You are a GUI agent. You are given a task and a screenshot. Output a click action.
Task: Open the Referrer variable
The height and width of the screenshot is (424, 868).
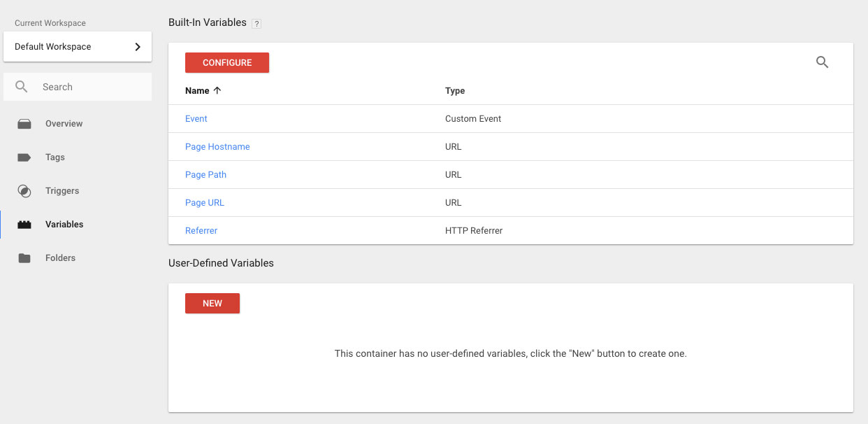[201, 231]
